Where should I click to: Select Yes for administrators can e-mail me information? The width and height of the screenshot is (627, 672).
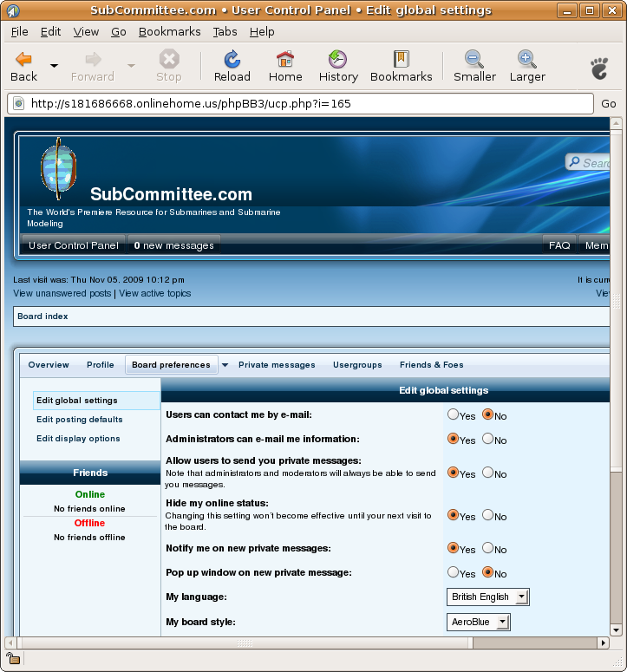point(453,439)
